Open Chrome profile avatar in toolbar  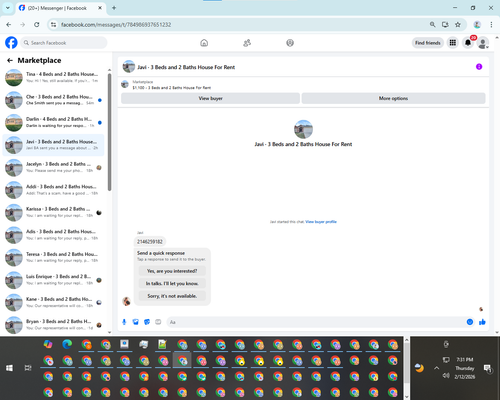[x=477, y=24]
